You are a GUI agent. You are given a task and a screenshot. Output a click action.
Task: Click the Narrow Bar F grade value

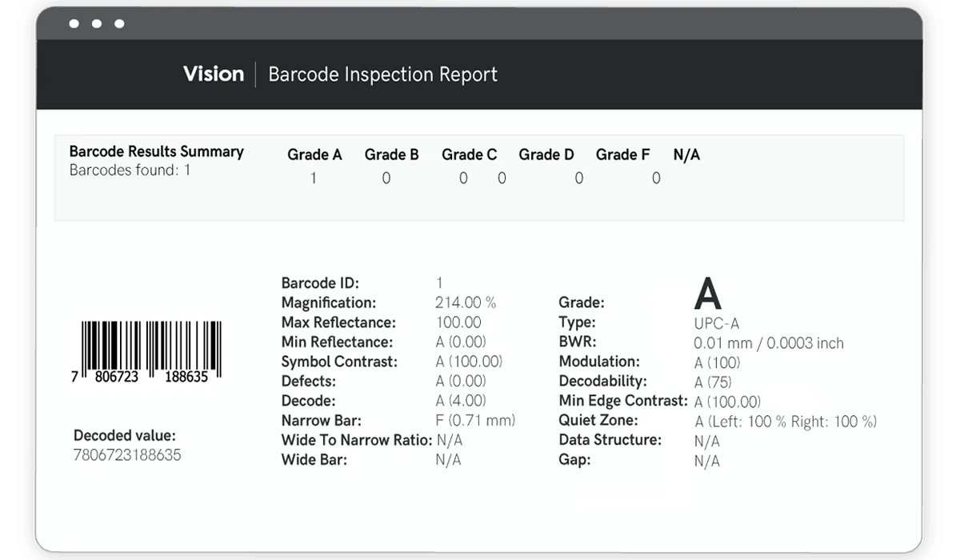pos(476,420)
